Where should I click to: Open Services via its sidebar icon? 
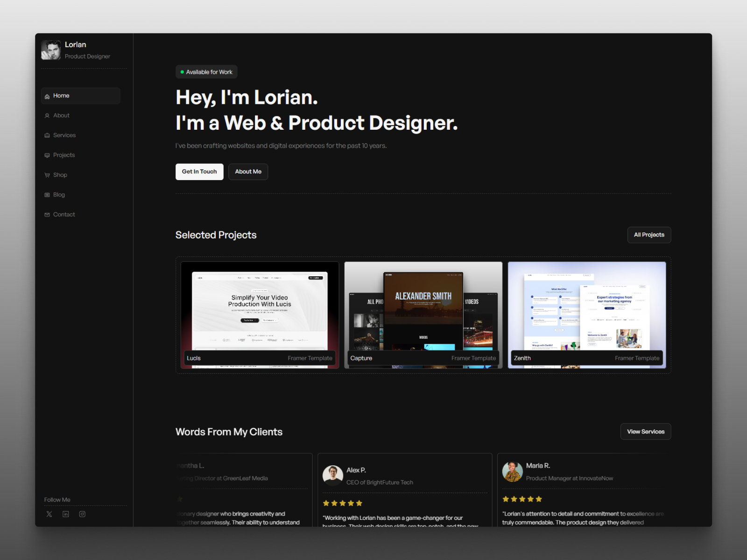coord(48,135)
